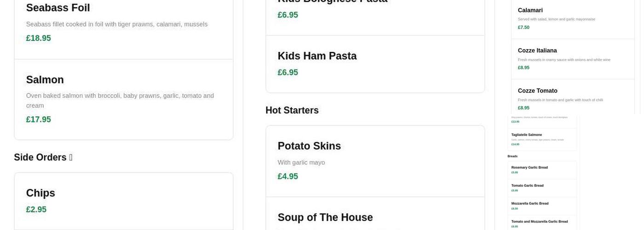Select Rosemary Garlic Bread in small panel
This screenshot has width=644, height=230.
[529, 167]
